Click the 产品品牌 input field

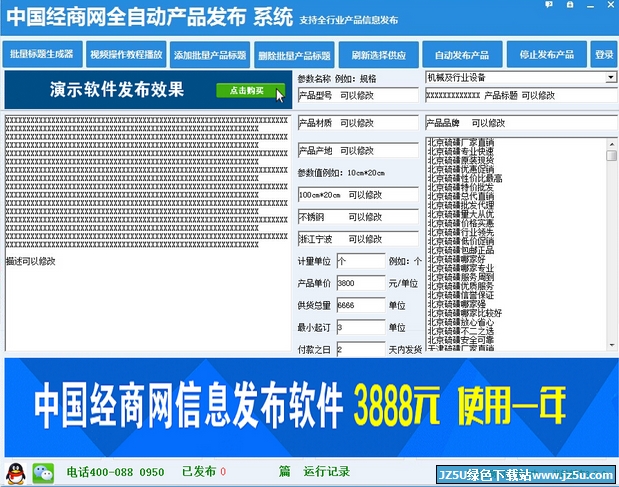tap(521, 123)
